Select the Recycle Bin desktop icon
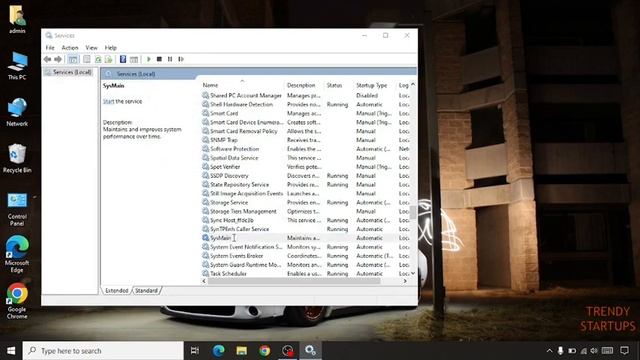The image size is (640, 360). (x=17, y=158)
